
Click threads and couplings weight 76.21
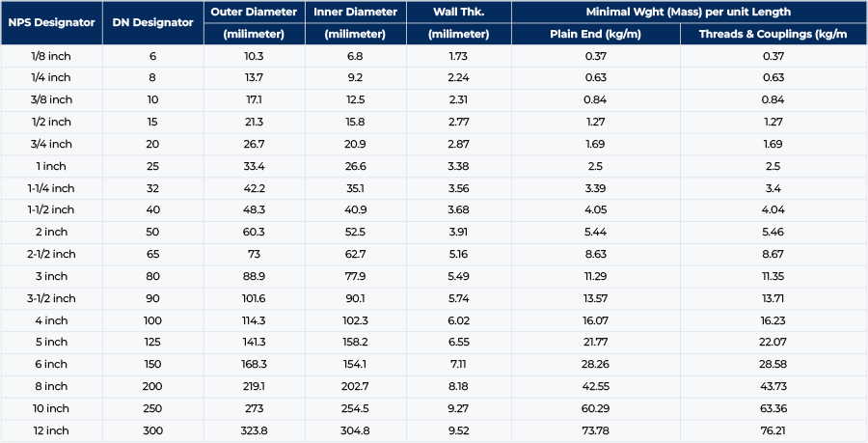[x=776, y=430]
